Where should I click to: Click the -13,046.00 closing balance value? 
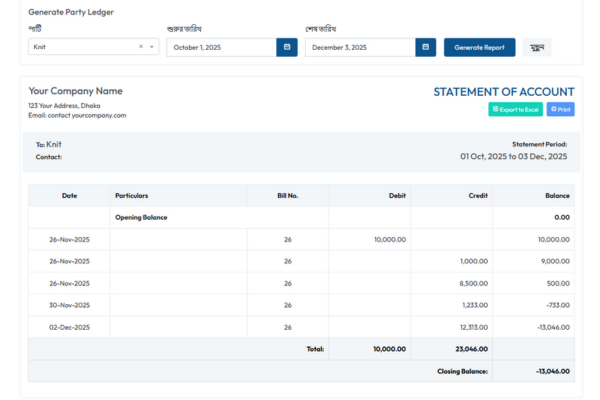tap(553, 371)
